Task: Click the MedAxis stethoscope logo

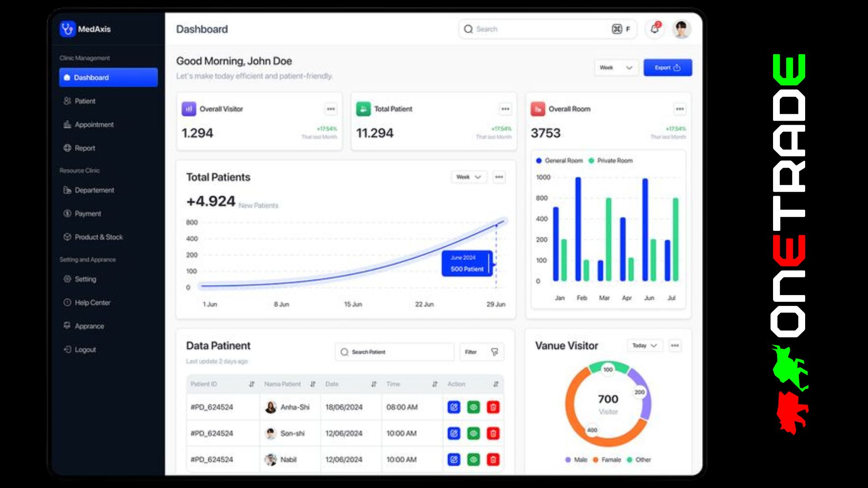Action: [x=67, y=29]
